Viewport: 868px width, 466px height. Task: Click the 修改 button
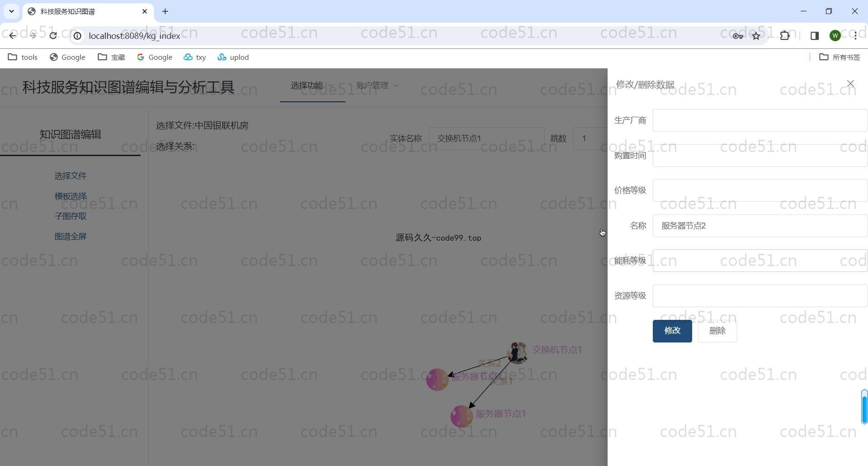coord(672,331)
